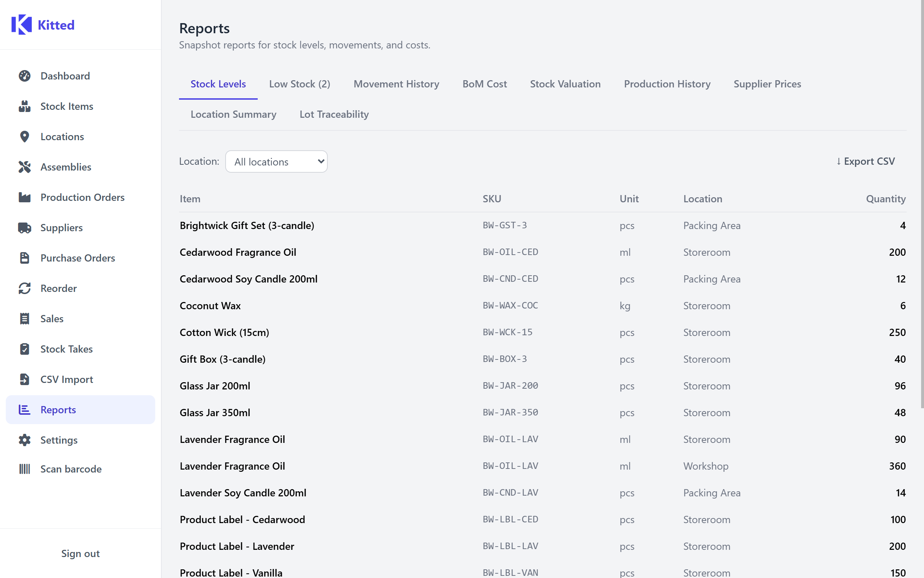Image resolution: width=924 pixels, height=578 pixels.
Task: Click Product Label - Lavender item
Action: point(237,546)
